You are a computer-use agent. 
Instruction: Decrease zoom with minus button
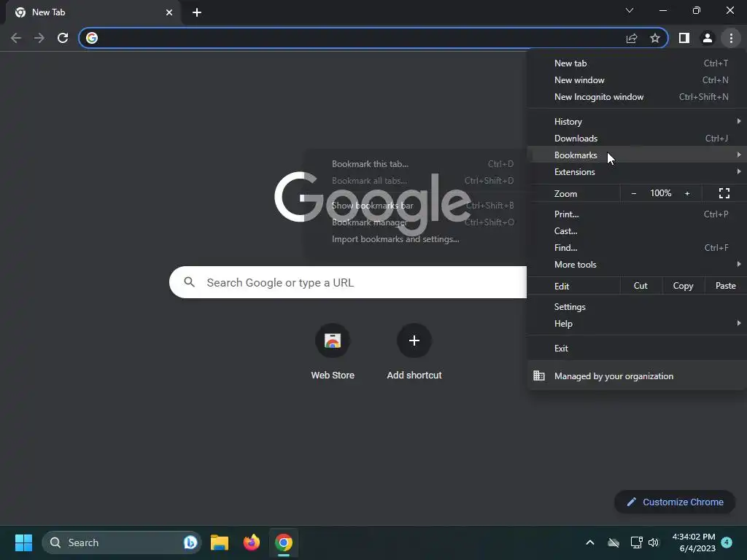[634, 193]
